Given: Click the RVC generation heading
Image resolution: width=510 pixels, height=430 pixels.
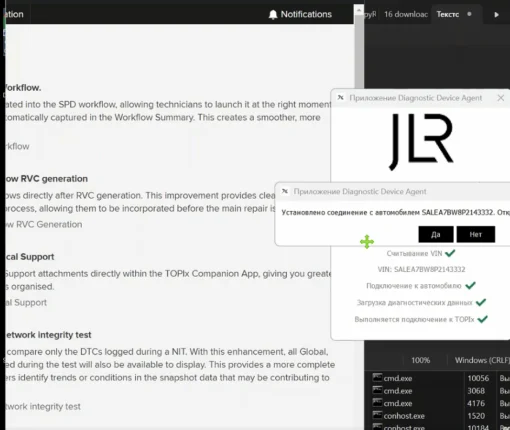Looking at the screenshot, I should pyautogui.click(x=46, y=179).
